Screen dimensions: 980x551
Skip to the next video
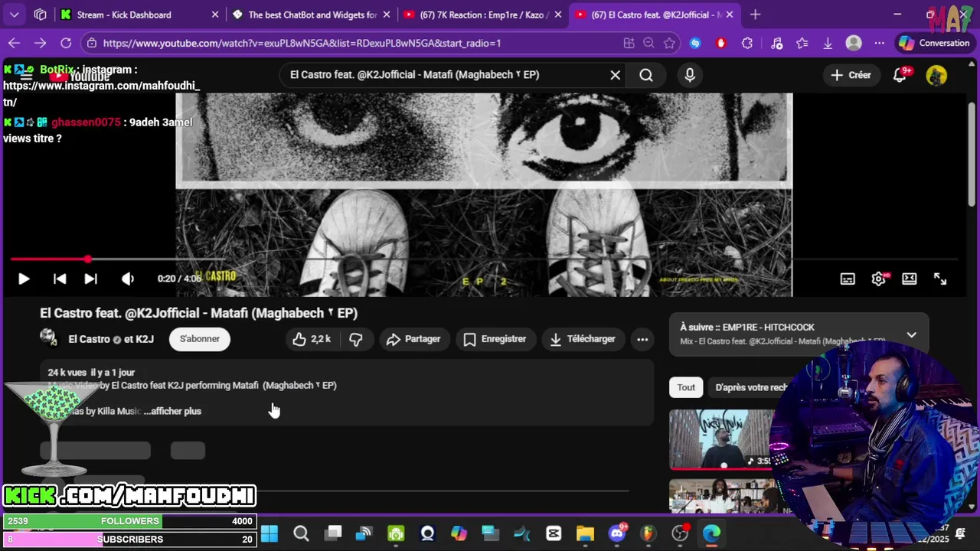pyautogui.click(x=90, y=279)
